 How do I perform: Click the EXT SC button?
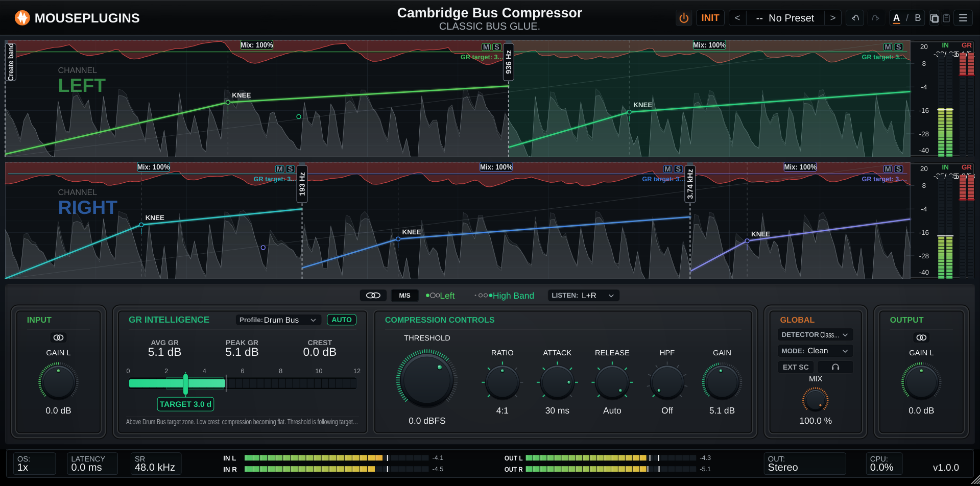coord(796,367)
